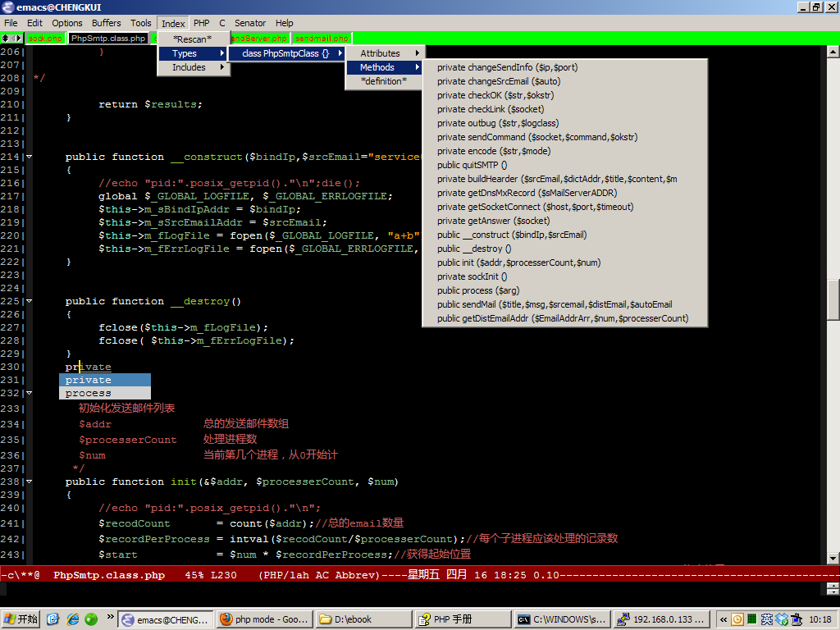Open the PHP menu

pyautogui.click(x=202, y=23)
